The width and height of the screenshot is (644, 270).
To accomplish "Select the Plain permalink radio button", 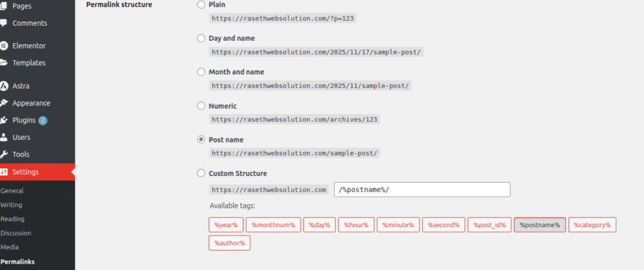I will pyautogui.click(x=201, y=4).
